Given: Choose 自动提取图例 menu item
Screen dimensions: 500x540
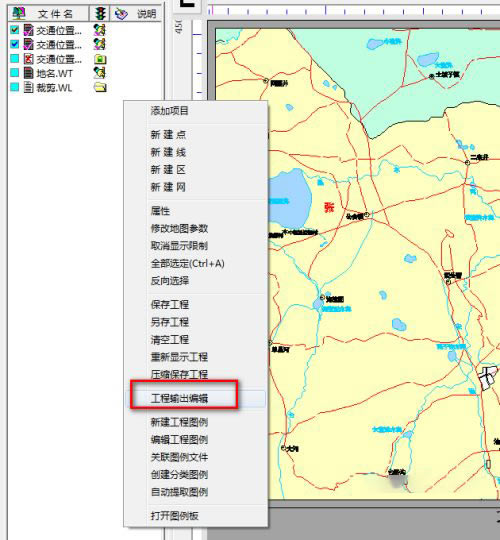Looking at the screenshot, I should (179, 492).
